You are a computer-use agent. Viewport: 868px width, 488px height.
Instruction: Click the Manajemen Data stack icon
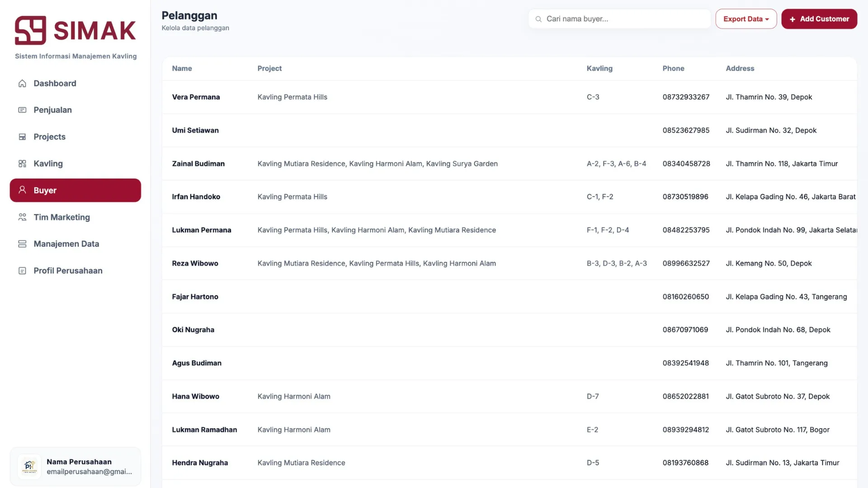coord(22,244)
